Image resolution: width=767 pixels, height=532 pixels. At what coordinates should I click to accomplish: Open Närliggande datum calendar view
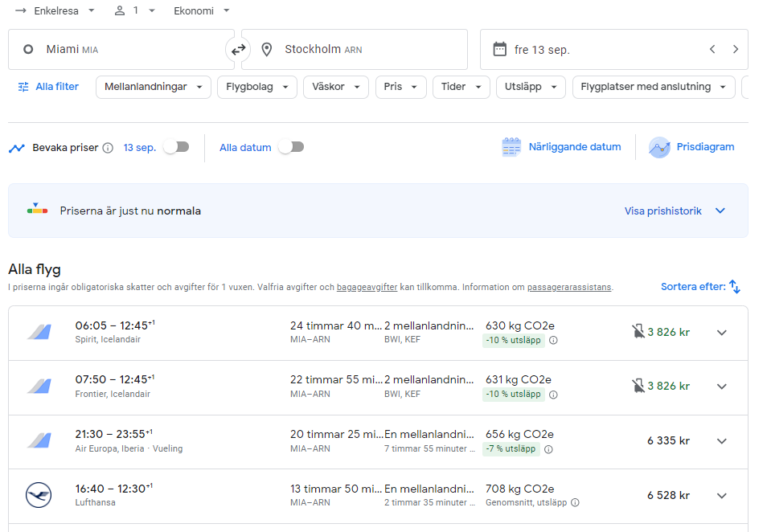click(561, 147)
